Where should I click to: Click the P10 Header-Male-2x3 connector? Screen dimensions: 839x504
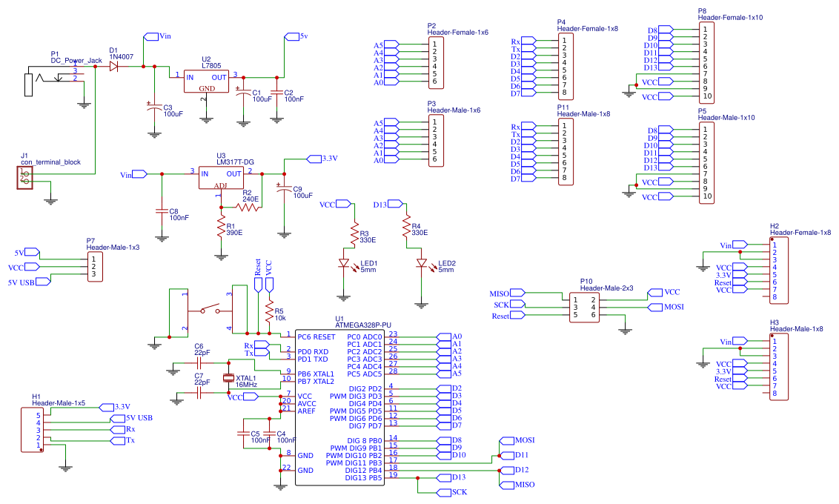click(x=584, y=308)
